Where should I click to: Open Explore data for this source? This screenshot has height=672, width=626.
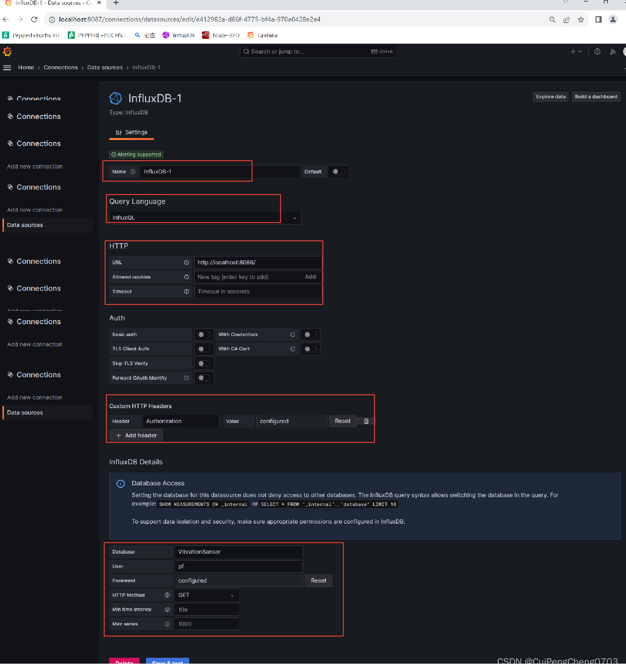click(550, 97)
